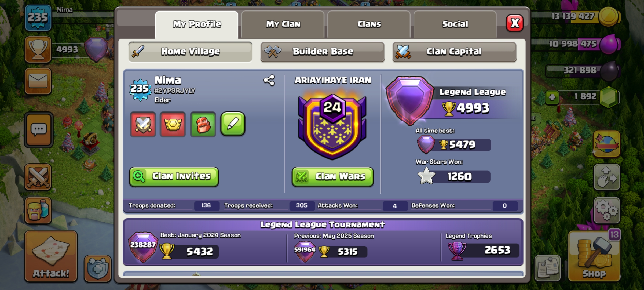The height and width of the screenshot is (290, 644).
Task: Click the crossed swords badge under Nima
Action: point(143,124)
